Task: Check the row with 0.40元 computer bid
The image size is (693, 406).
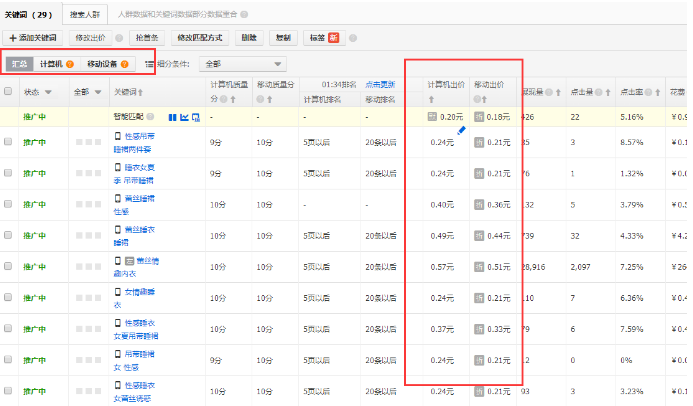Action: tap(8, 204)
